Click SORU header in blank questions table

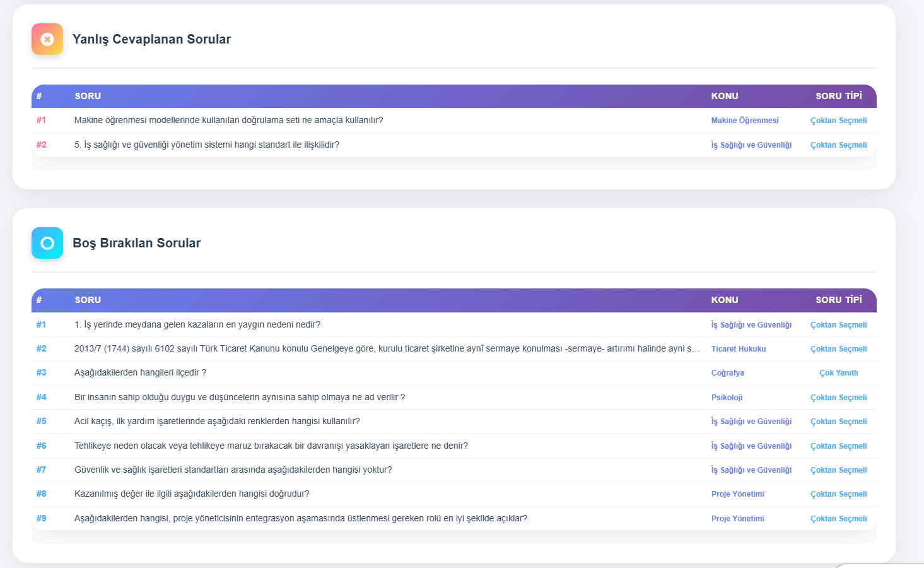tap(88, 300)
